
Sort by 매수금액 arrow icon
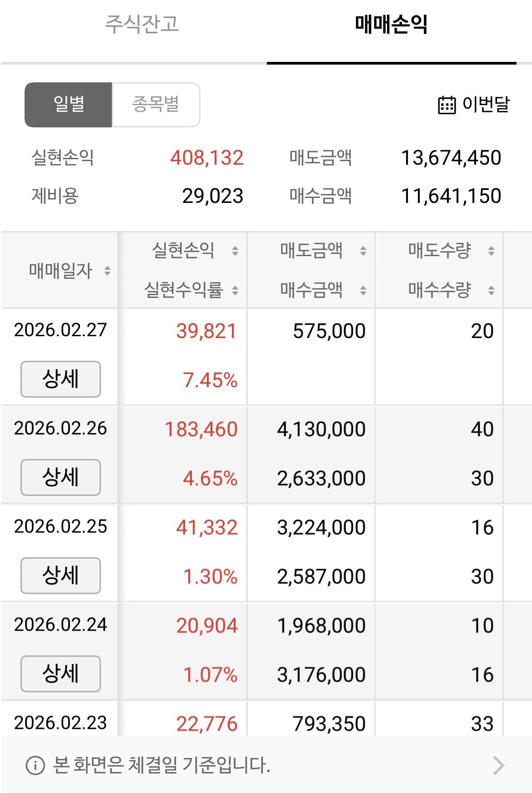363,290
